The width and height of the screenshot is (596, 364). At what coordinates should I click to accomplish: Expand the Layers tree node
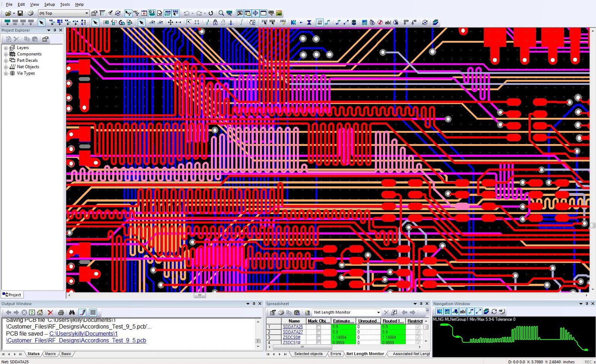click(6, 48)
